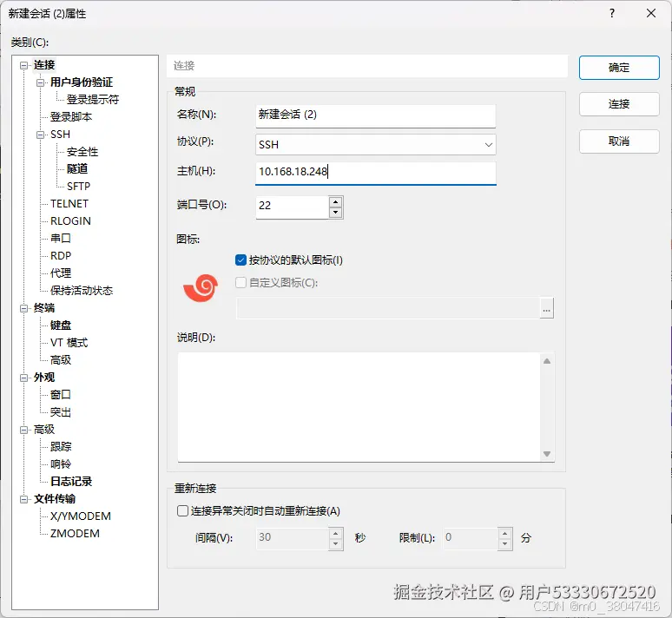Select VT 模式 tree item
Viewport: 672px width, 618px height.
(x=69, y=343)
